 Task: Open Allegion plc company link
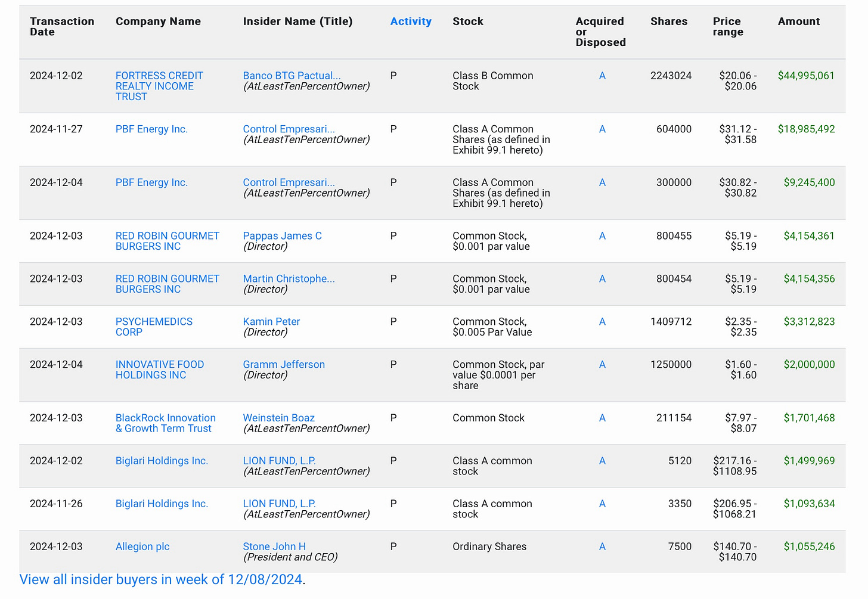pos(142,547)
